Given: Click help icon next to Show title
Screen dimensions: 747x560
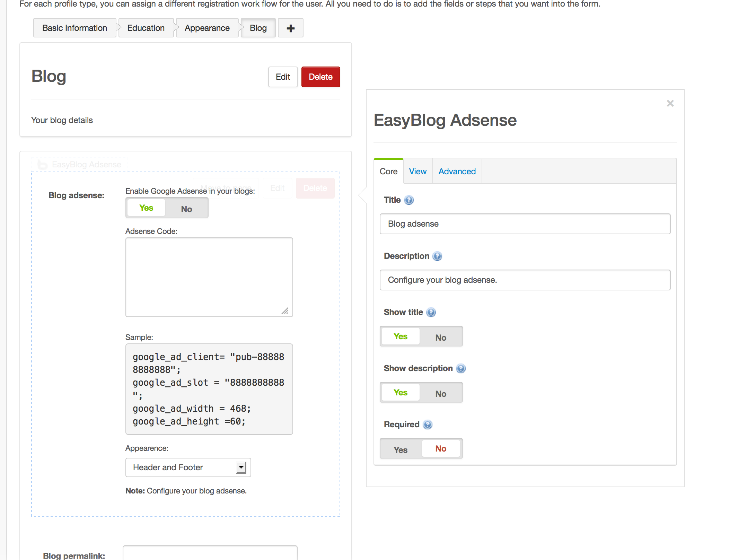Looking at the screenshot, I should click(431, 312).
